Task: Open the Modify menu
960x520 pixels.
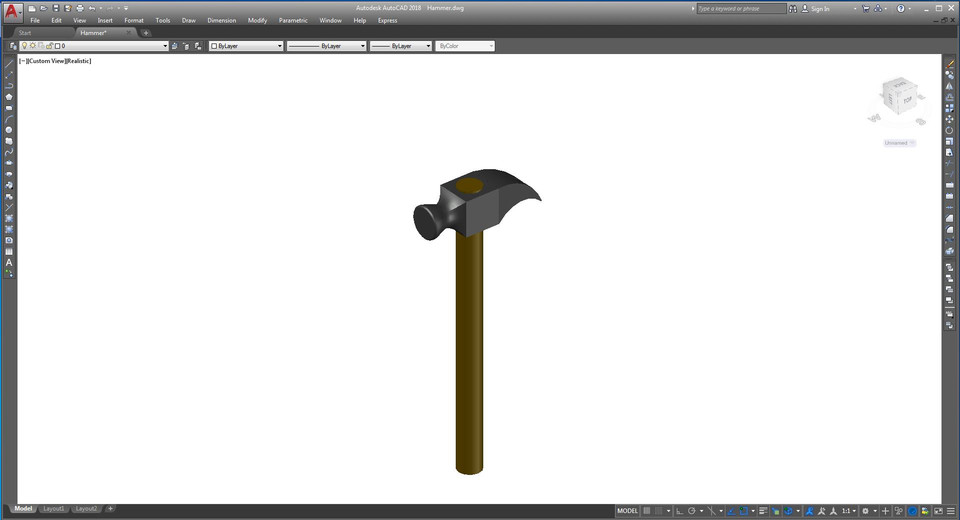Action: (x=257, y=20)
